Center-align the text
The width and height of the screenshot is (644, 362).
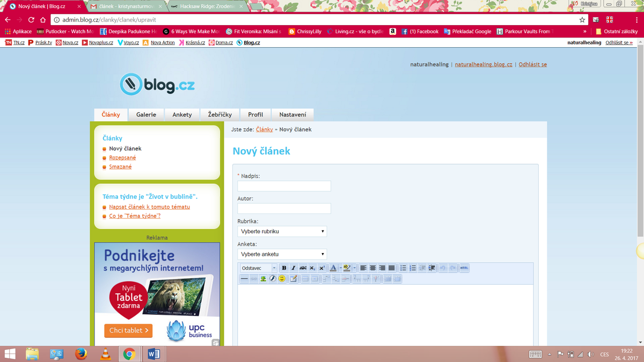coord(372,268)
